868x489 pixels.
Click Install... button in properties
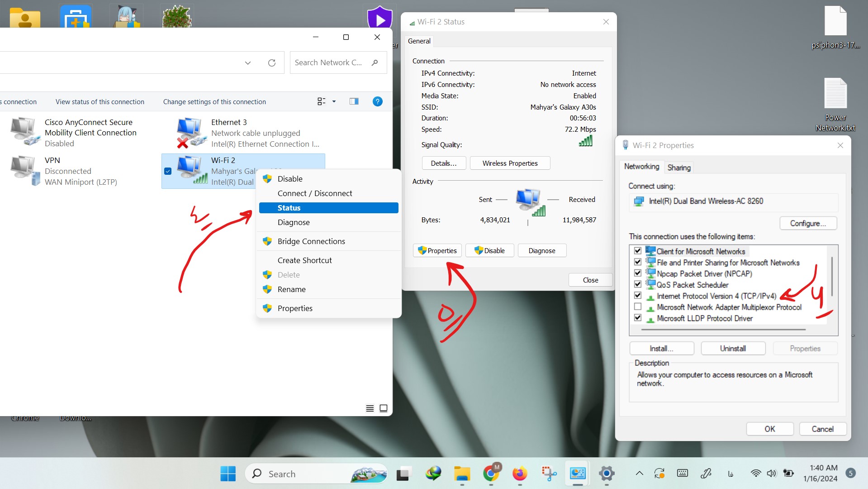[x=661, y=349]
